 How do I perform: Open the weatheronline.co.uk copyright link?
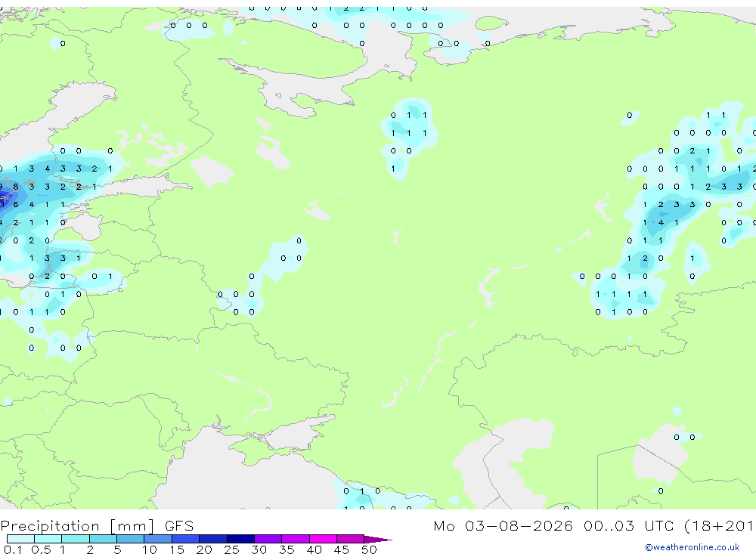point(692,547)
